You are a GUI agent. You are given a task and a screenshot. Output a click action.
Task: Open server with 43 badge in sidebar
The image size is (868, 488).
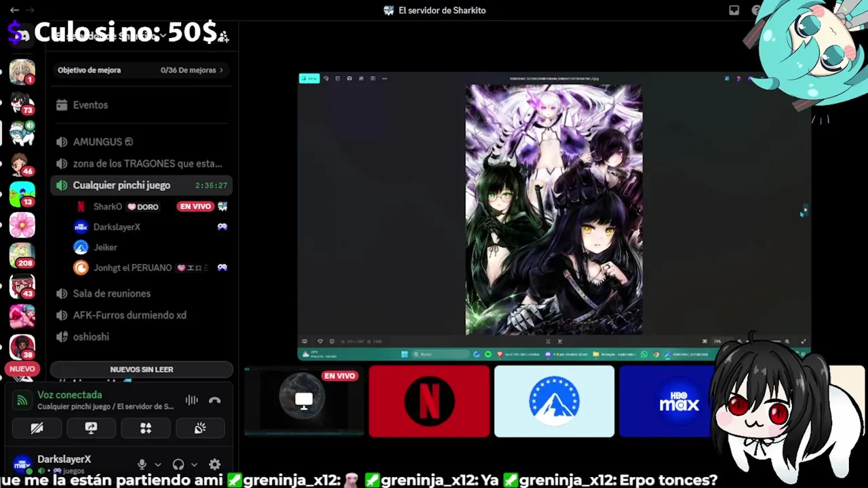tap(22, 285)
